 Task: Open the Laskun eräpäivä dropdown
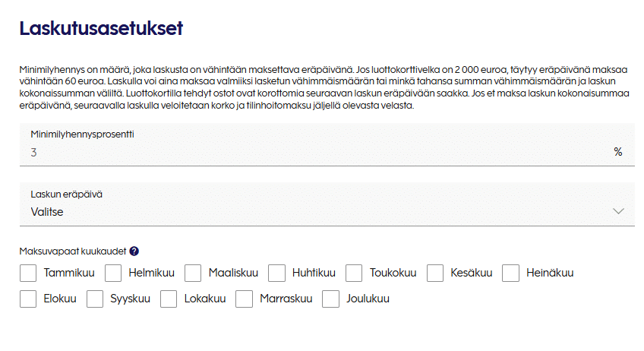click(x=327, y=204)
